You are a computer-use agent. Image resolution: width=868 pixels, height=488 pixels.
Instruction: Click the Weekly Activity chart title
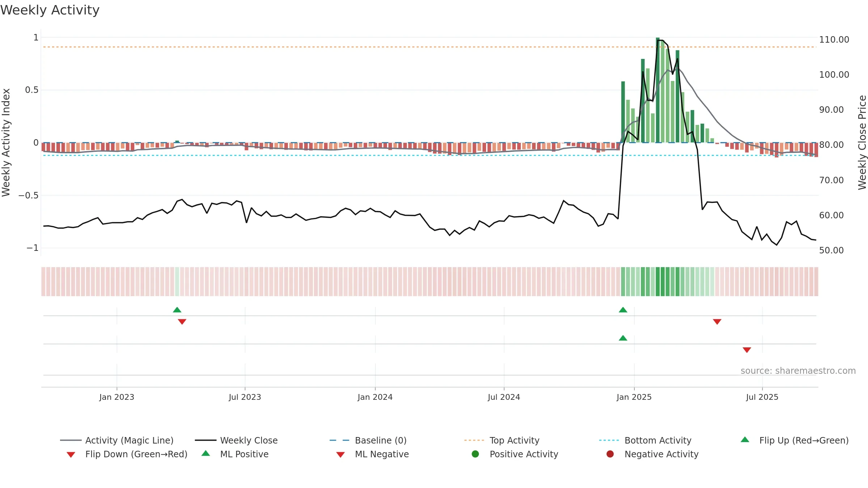click(x=50, y=10)
